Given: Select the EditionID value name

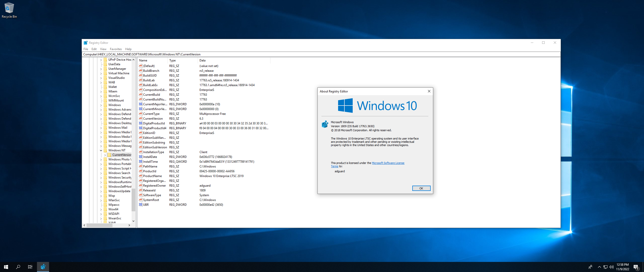Looking at the screenshot, I should pyautogui.click(x=149, y=133).
